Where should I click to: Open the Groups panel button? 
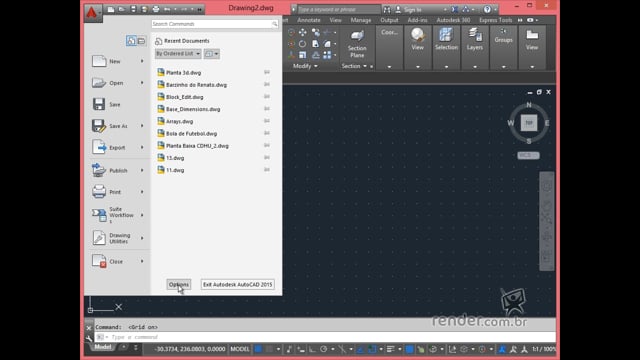(503, 47)
